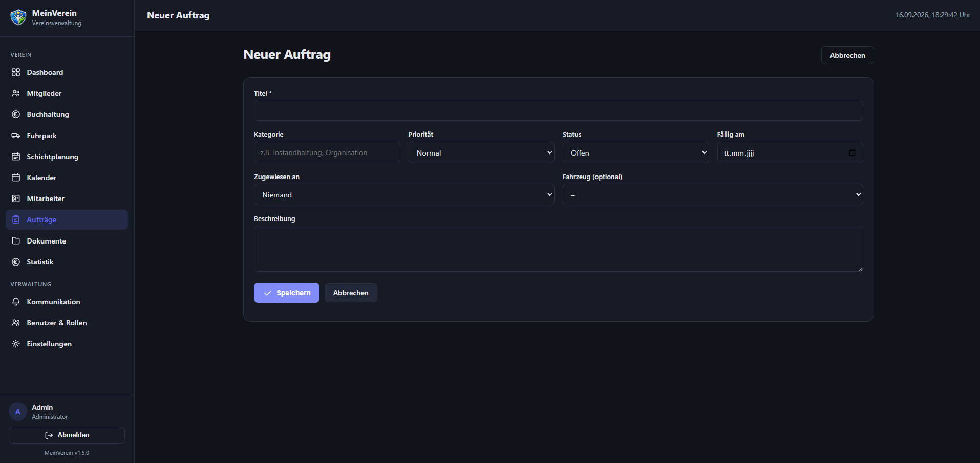Image resolution: width=980 pixels, height=463 pixels.
Task: Expand the Fahrzeug (optional) dropdown
Action: tap(713, 194)
